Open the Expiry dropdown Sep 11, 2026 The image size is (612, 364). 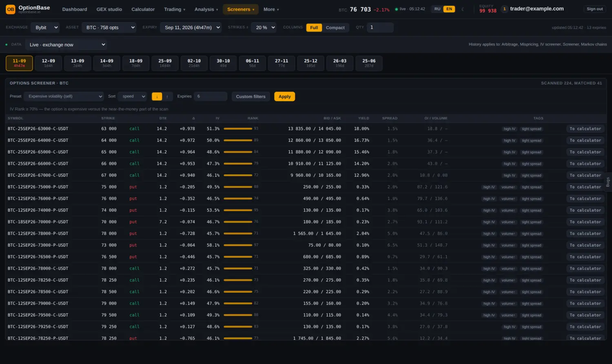pyautogui.click(x=191, y=27)
